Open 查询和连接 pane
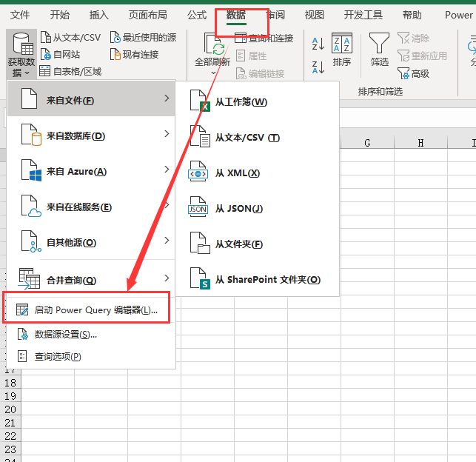Viewport: 476px width, 462px height. [264, 38]
